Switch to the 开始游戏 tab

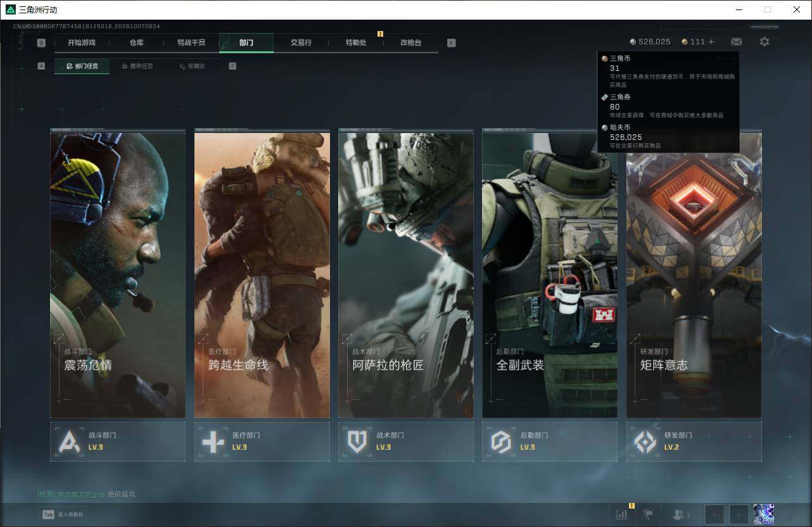(82, 42)
